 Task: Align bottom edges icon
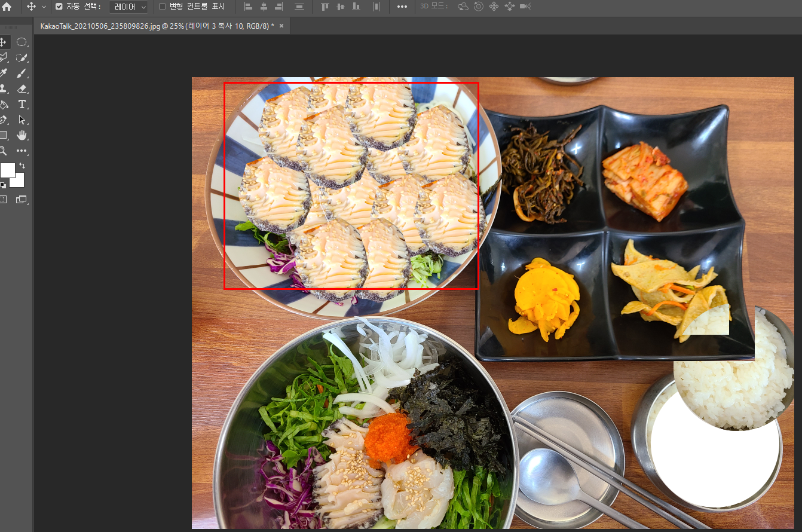(x=356, y=7)
